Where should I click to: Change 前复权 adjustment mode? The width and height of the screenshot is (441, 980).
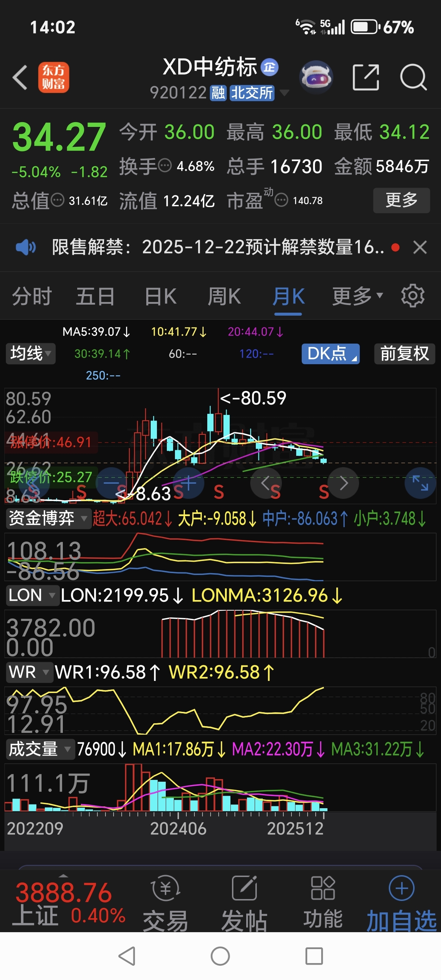tap(405, 354)
